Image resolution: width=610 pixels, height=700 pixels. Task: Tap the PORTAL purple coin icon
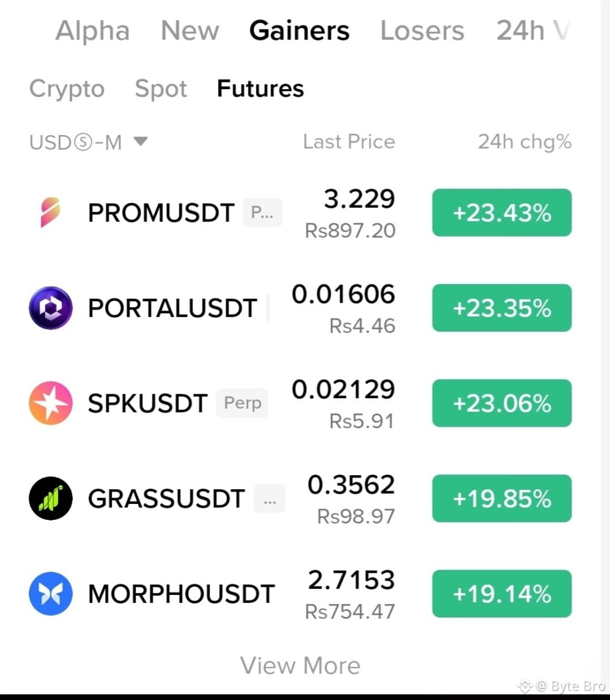tap(51, 308)
